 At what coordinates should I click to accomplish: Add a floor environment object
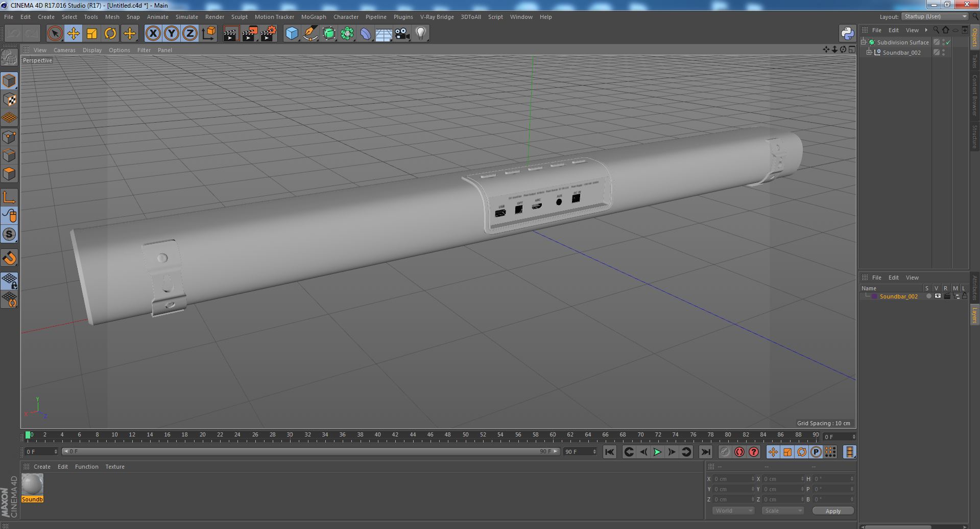pyautogui.click(x=384, y=34)
